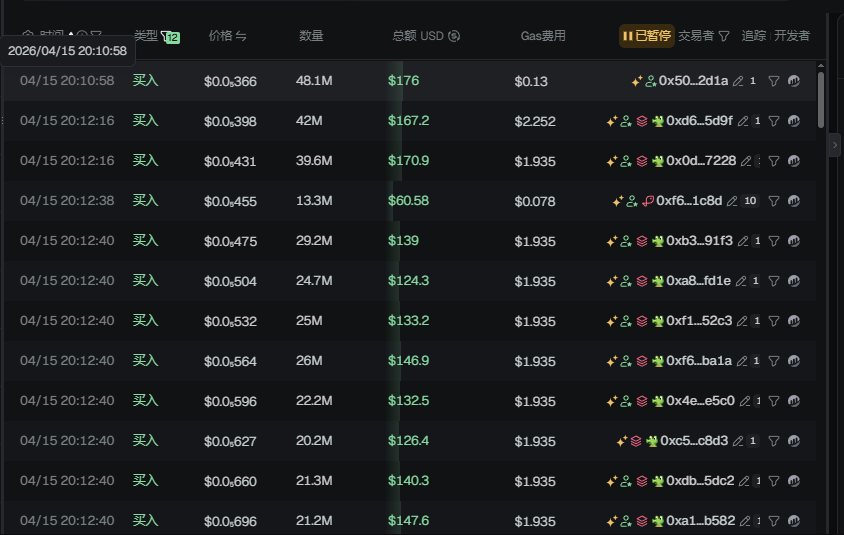The height and width of the screenshot is (535, 844).
Task: Open the chart icon for 0xdb...5dc2 row
Action: (x=794, y=481)
